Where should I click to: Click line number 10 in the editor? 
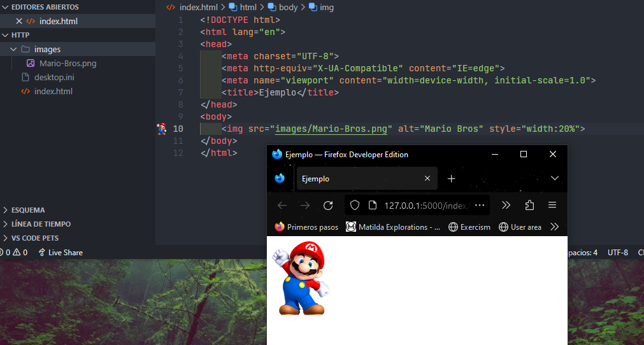[178, 129]
